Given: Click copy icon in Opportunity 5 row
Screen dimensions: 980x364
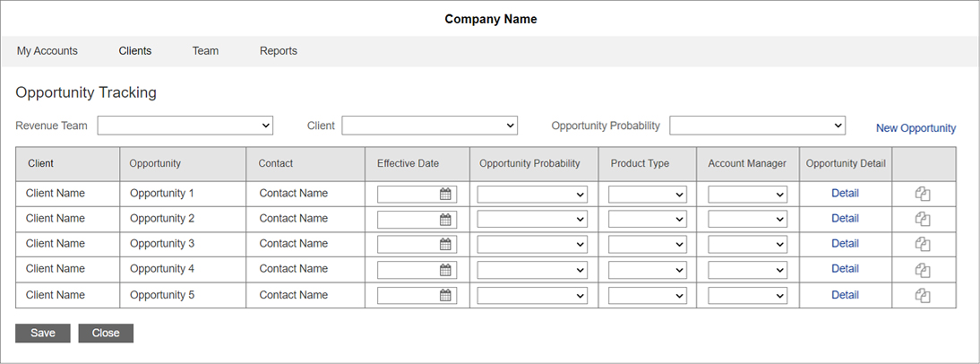Looking at the screenshot, I should click(923, 295).
